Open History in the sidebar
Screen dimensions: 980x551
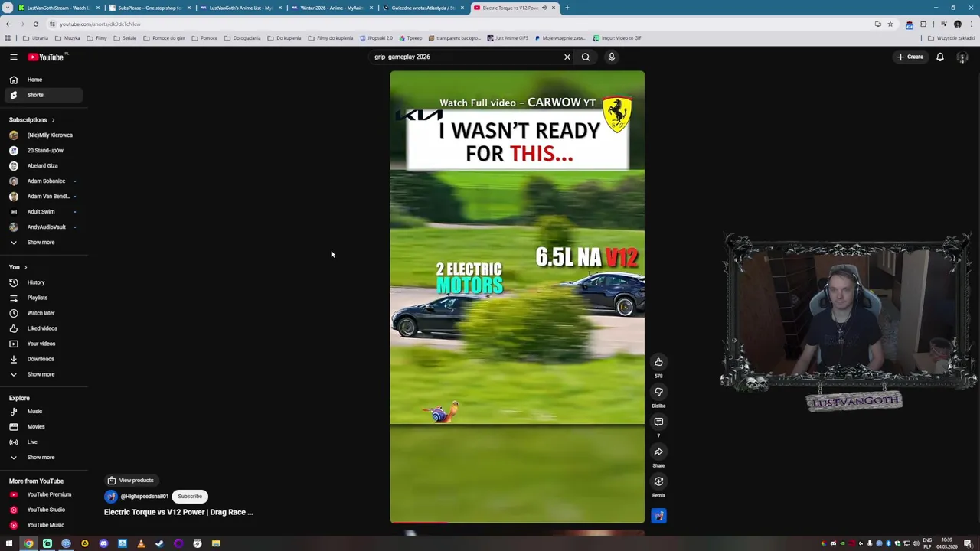tap(42, 282)
